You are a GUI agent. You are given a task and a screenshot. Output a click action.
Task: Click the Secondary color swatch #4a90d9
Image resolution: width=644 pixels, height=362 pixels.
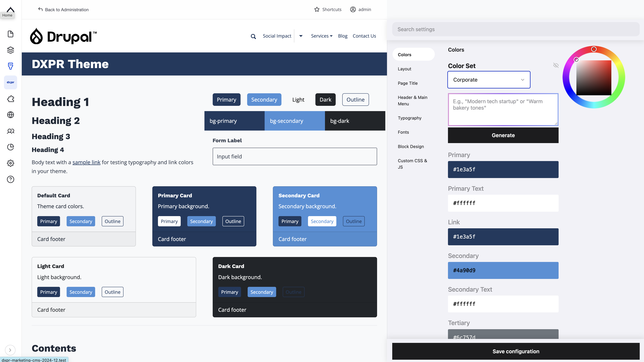point(503,270)
